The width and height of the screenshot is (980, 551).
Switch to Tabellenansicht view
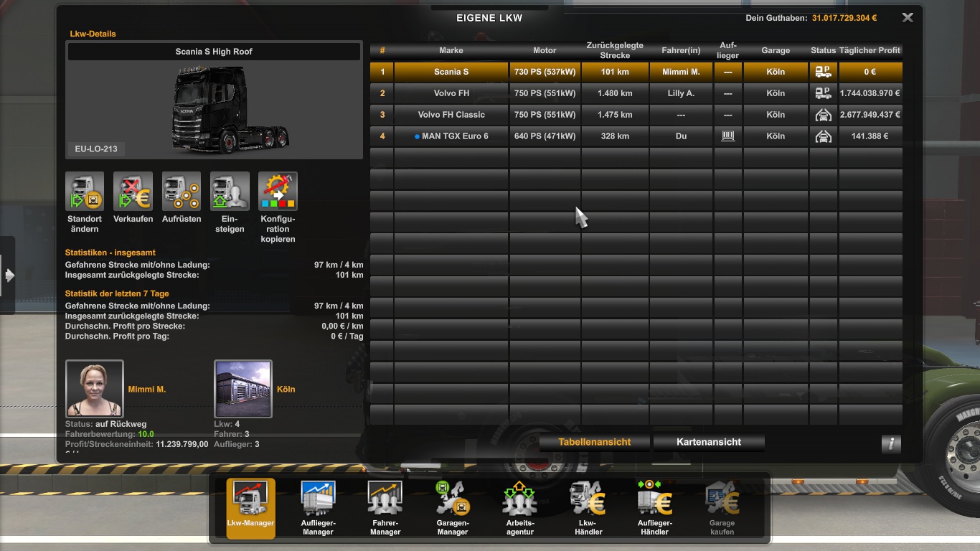tap(595, 442)
